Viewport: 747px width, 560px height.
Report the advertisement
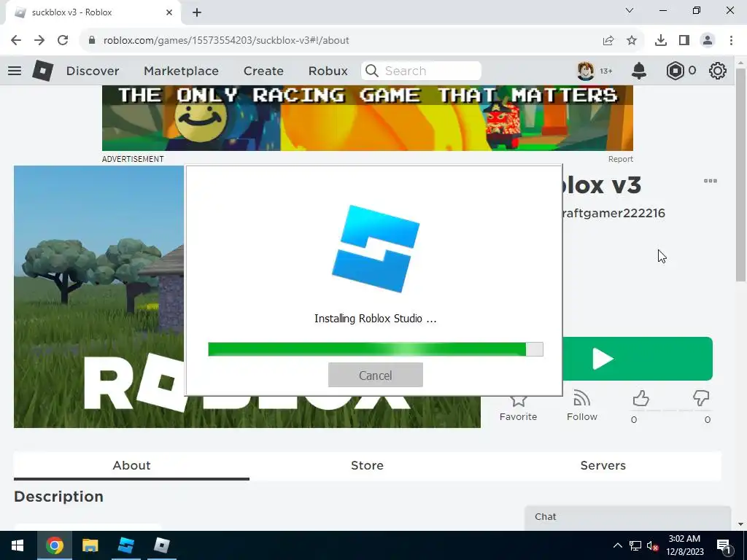click(620, 159)
